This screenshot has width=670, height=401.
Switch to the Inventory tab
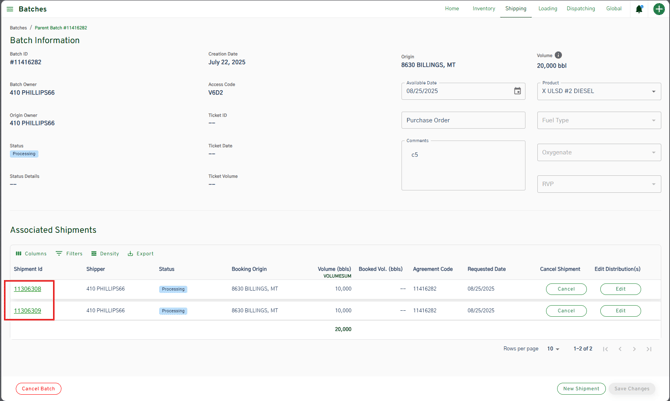[483, 9]
